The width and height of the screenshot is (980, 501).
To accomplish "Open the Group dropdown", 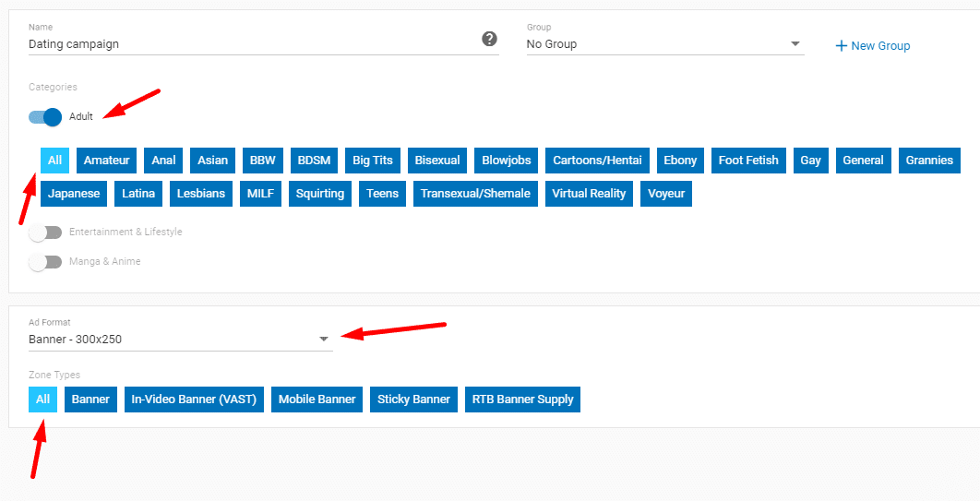I will (664, 44).
